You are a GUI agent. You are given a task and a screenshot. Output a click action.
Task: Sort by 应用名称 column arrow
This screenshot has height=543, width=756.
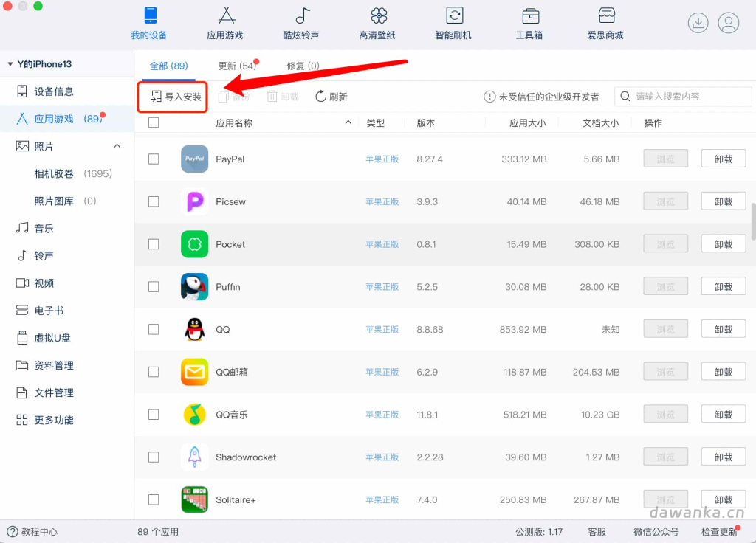click(x=348, y=123)
